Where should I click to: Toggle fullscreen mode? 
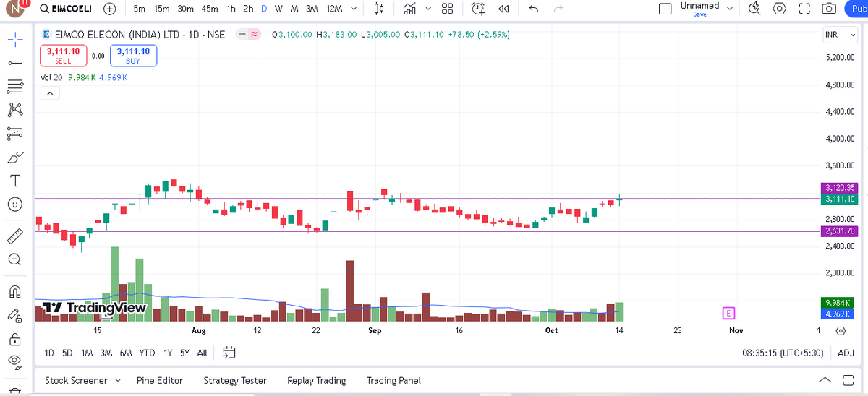[x=804, y=9]
